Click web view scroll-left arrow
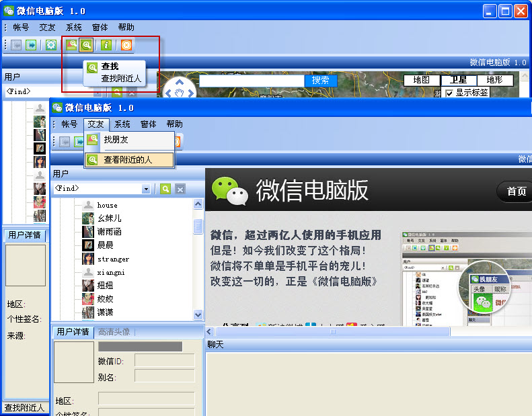Screen dimensions: 532x416 point(209,331)
